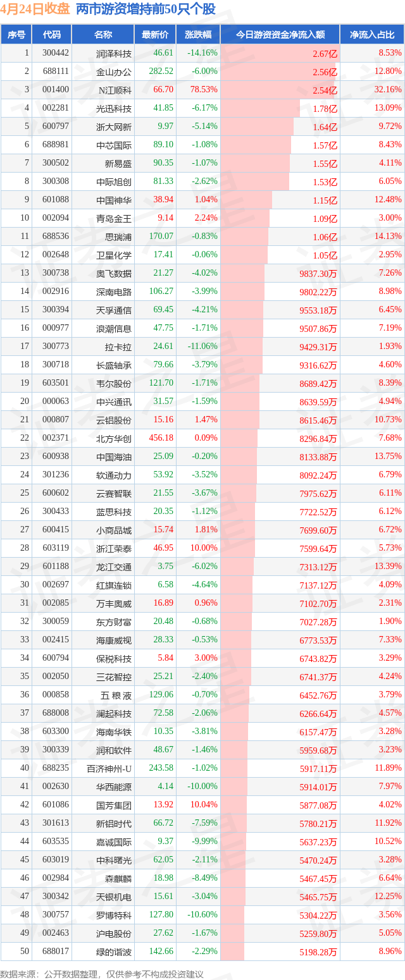This screenshot has height=980, width=405.
Task: Click the 序号 column header
Action: pos(16,35)
